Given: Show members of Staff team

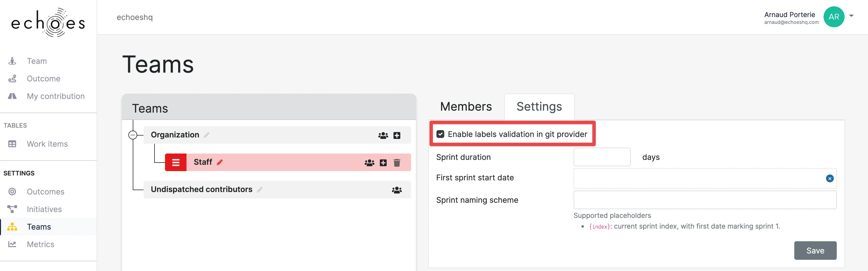Looking at the screenshot, I should (369, 163).
